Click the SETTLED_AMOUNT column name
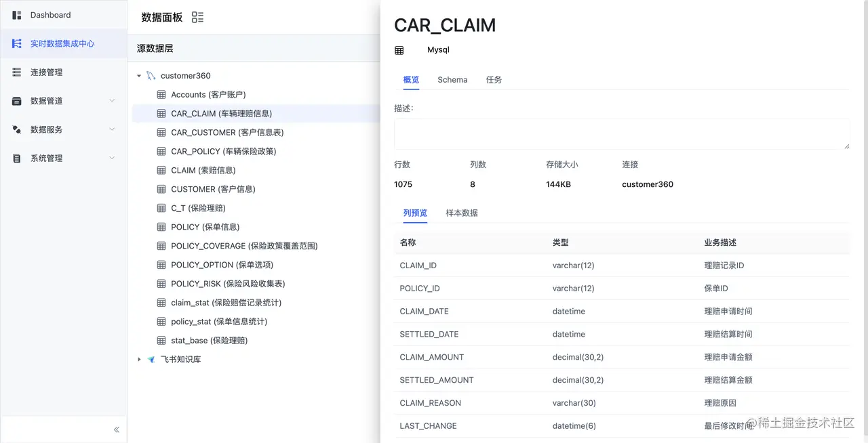 pyautogui.click(x=437, y=380)
